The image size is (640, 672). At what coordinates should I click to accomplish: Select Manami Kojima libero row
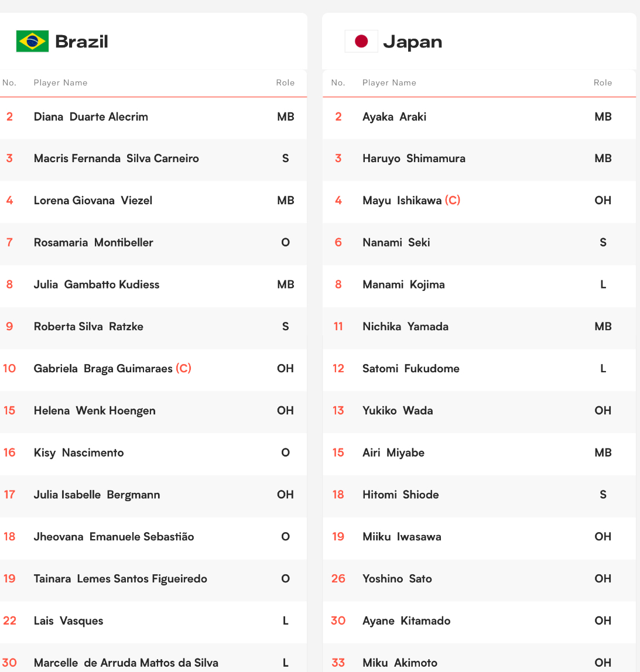tap(479, 284)
